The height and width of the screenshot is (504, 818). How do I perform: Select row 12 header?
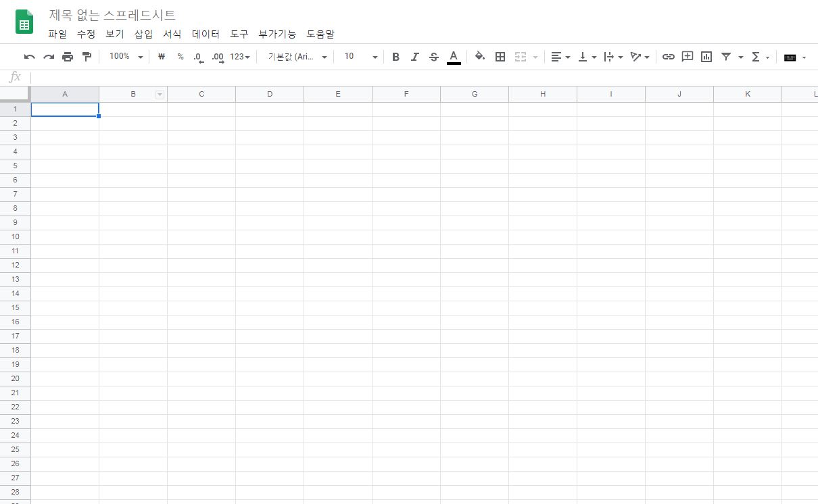[x=15, y=265]
